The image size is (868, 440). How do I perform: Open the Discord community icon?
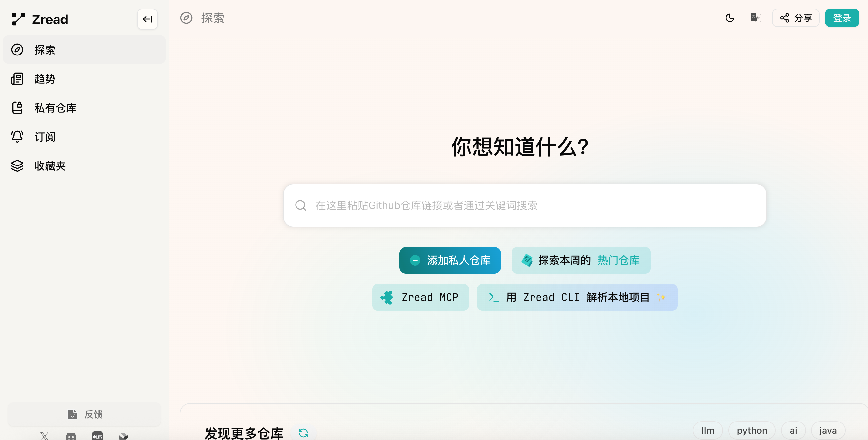click(71, 436)
